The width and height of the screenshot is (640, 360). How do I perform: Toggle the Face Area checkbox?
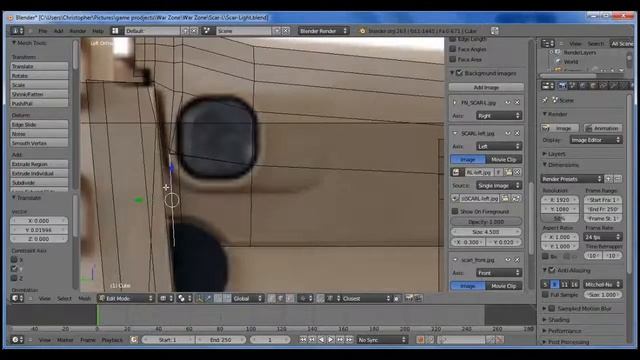click(x=453, y=59)
